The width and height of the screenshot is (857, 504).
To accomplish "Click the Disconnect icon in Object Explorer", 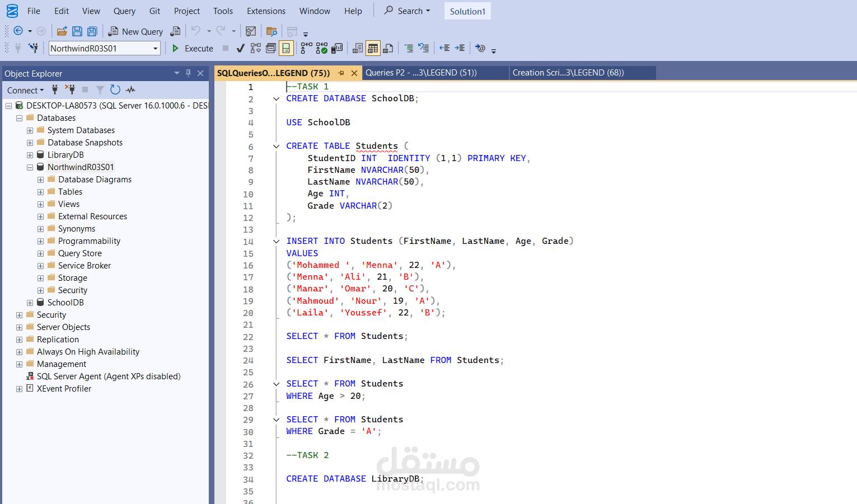I will tap(70, 90).
